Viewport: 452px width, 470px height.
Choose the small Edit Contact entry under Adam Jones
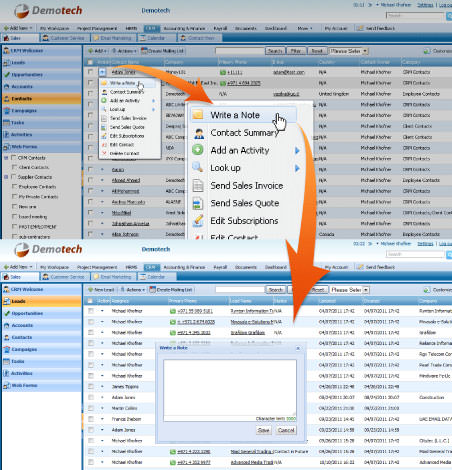(x=122, y=145)
